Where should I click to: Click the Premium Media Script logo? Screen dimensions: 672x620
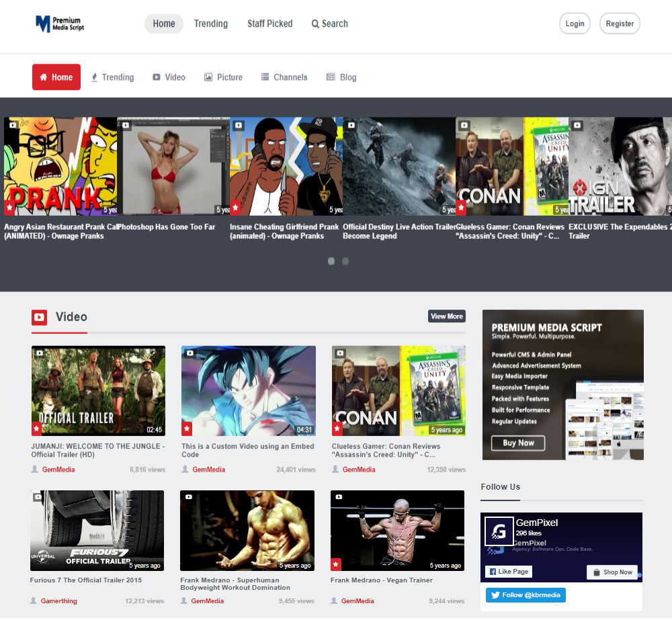60,24
